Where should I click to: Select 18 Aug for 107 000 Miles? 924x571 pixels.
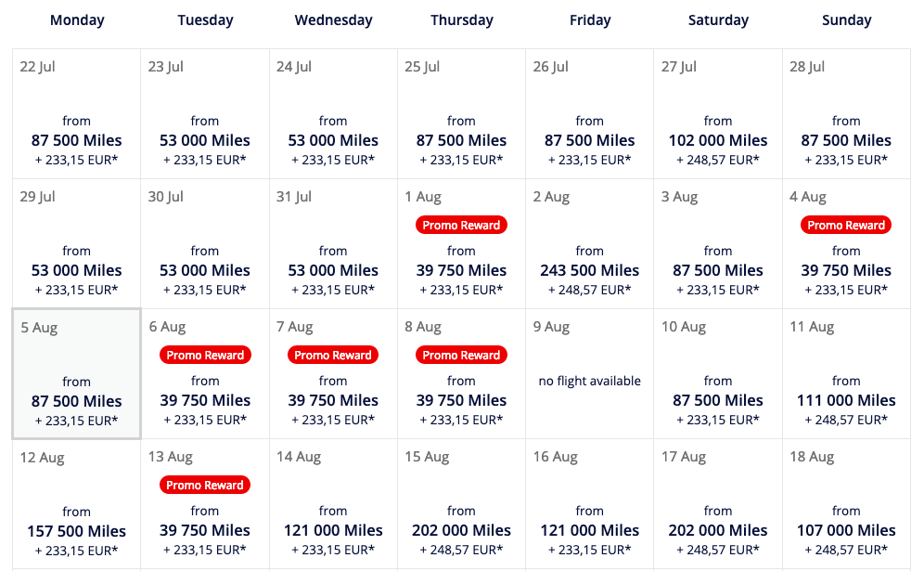click(x=846, y=530)
